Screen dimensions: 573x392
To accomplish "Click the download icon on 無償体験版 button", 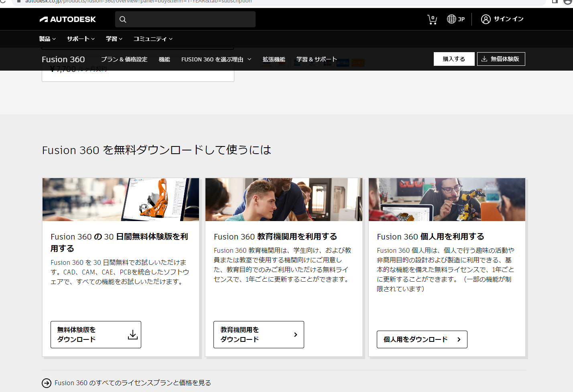I will [484, 59].
